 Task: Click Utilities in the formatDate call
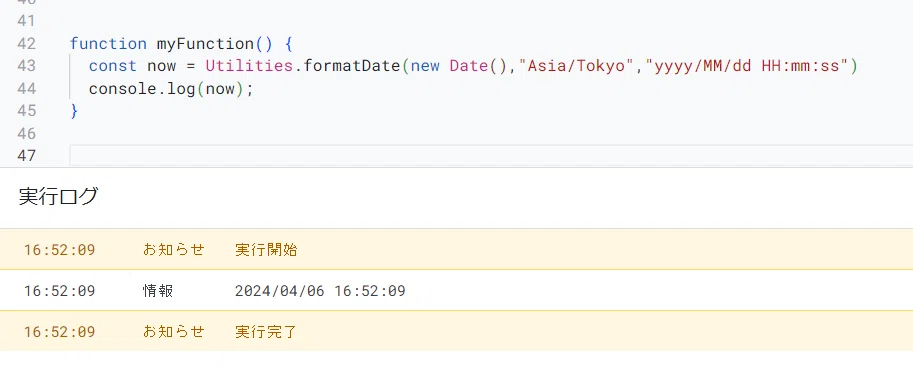click(x=249, y=66)
